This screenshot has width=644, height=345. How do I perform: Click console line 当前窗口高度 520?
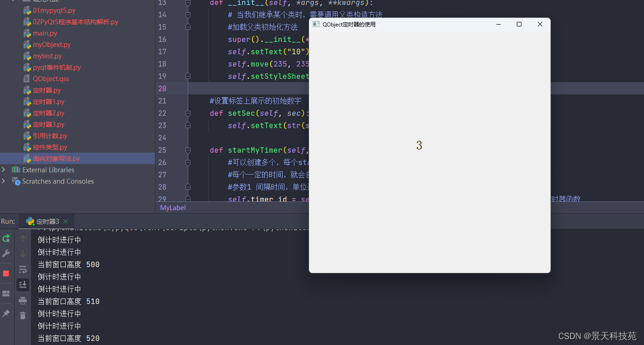68,338
